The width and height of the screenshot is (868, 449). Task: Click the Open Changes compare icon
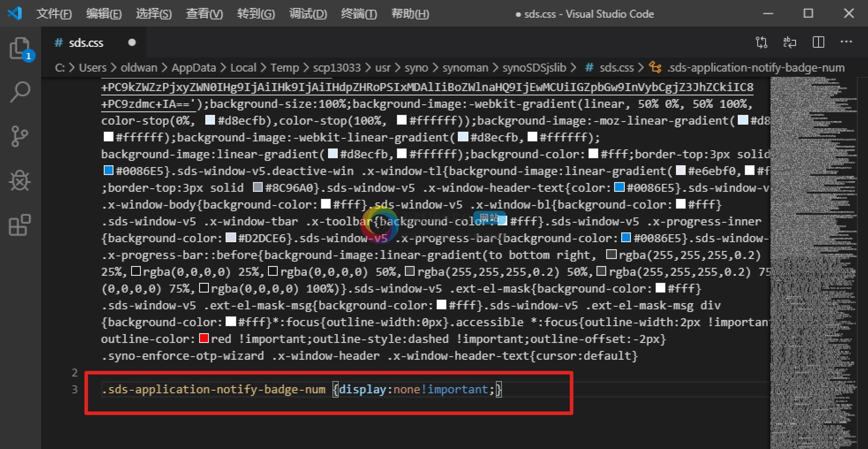761,42
